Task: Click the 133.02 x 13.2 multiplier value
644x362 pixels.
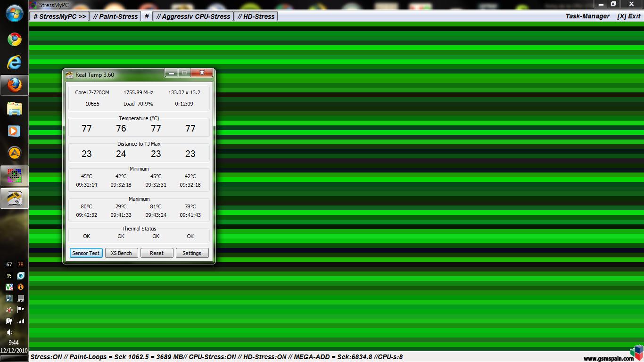Action: point(184,92)
